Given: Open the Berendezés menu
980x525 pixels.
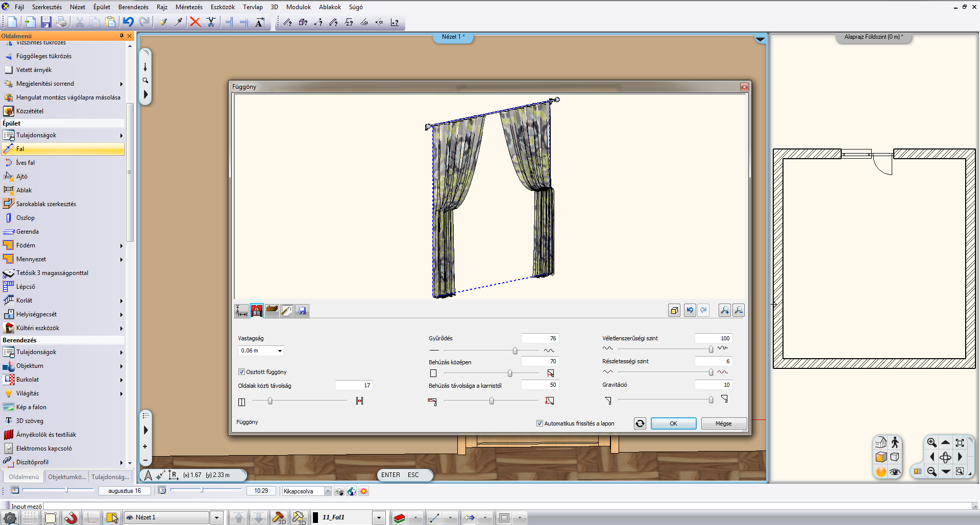Looking at the screenshot, I should point(133,7).
